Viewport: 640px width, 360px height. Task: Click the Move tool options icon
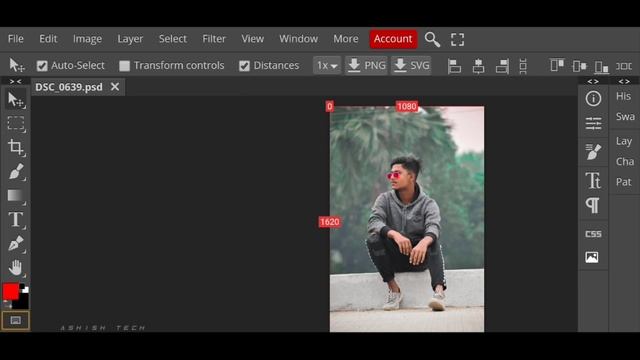[x=16, y=65]
